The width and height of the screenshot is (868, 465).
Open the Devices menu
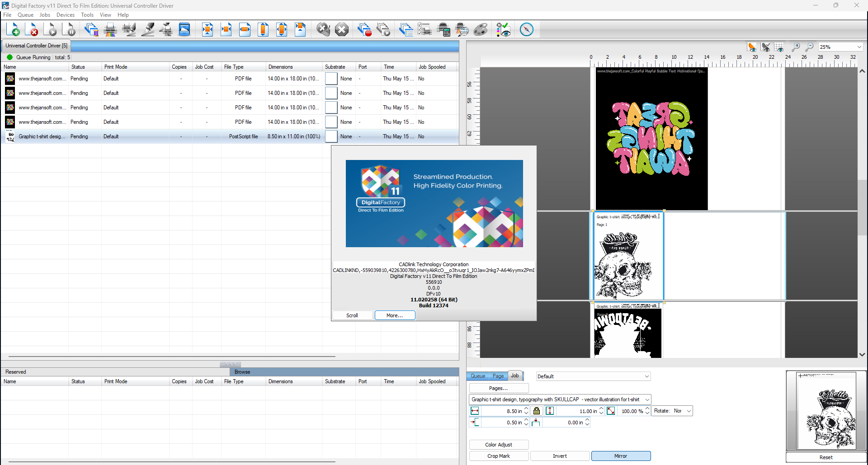pyautogui.click(x=66, y=15)
